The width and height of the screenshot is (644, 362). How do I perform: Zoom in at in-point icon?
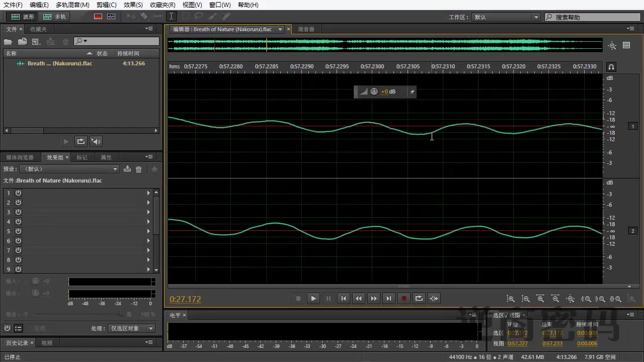point(586,299)
